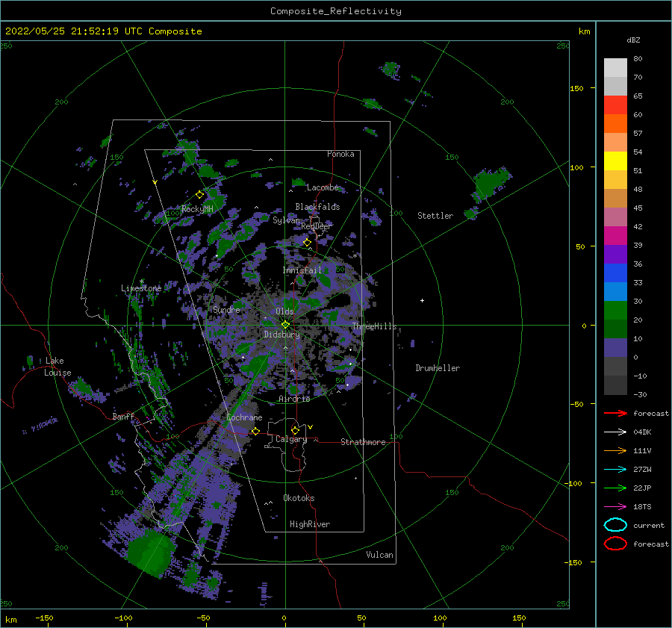Click the Drumheller label
This screenshot has height=628, width=672.
click(438, 368)
